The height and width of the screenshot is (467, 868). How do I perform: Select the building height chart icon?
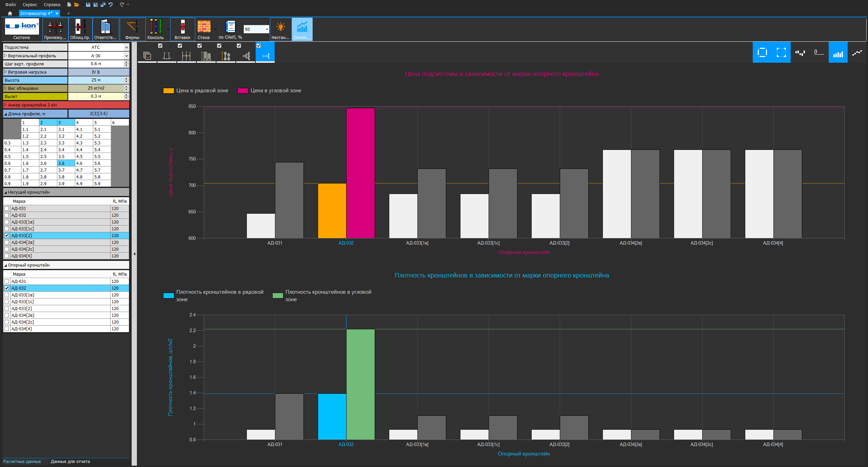(206, 56)
